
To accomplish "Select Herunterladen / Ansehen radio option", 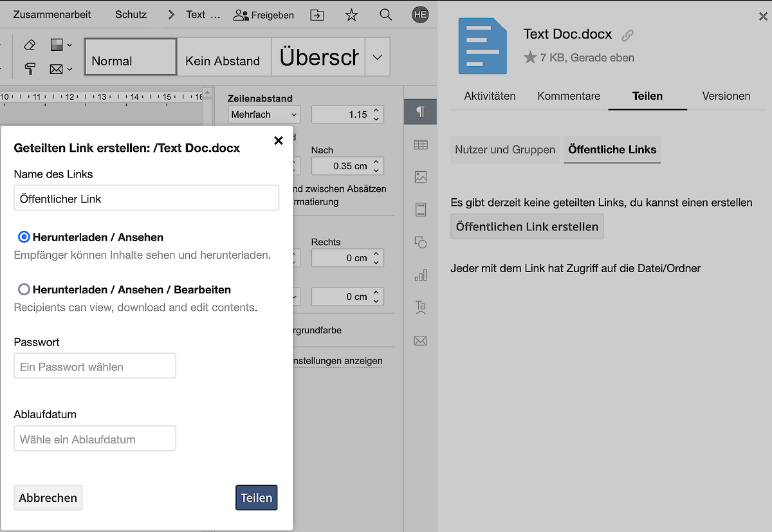I will 24,237.
